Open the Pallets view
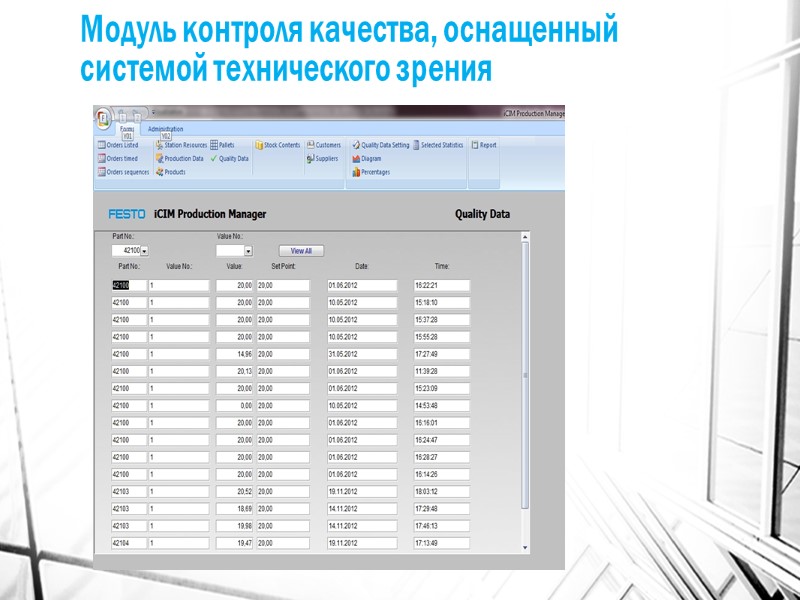The width and height of the screenshot is (800, 600). [x=222, y=145]
